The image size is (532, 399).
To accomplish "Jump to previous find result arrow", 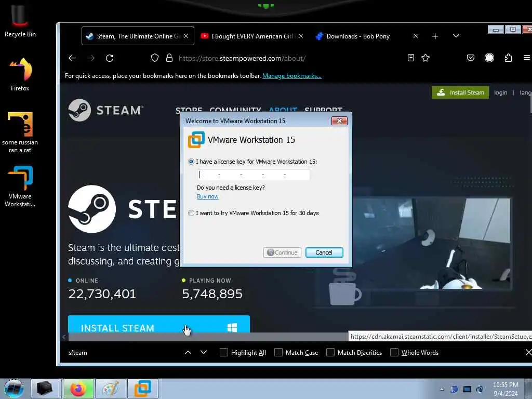I will click(x=188, y=353).
